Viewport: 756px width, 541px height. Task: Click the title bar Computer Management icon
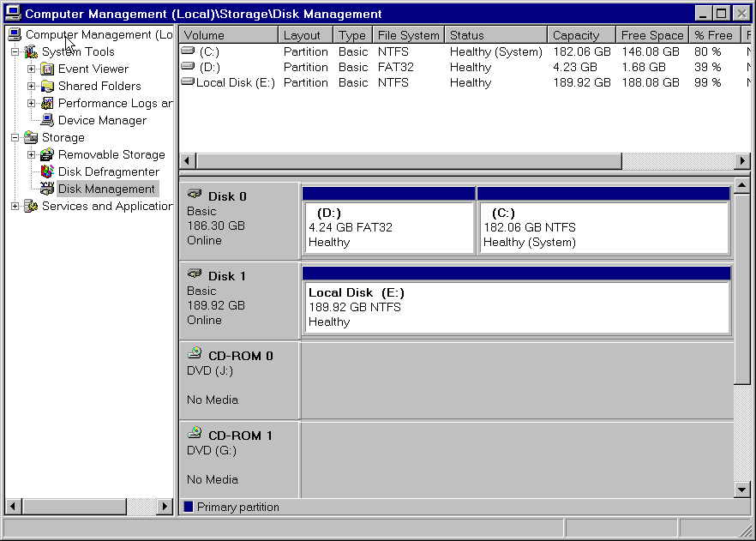[x=13, y=13]
